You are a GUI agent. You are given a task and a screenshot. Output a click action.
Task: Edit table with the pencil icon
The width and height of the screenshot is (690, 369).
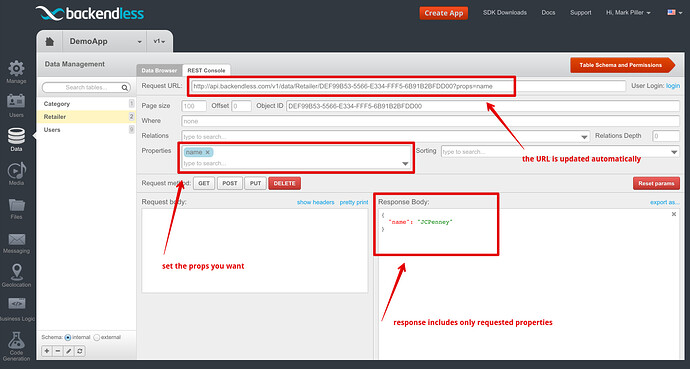[69, 351]
